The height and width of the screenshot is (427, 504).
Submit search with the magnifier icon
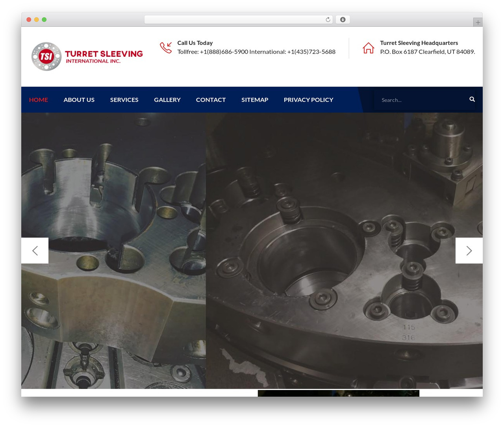472,99
